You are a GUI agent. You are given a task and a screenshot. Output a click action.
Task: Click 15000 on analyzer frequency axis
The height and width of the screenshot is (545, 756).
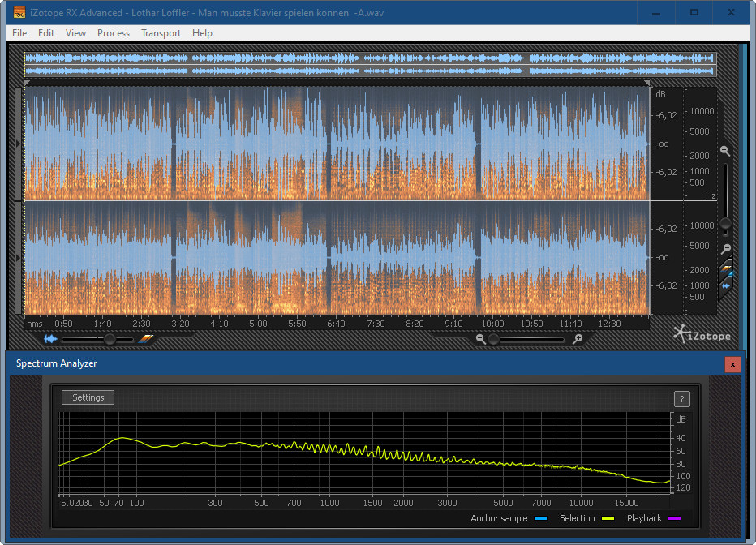click(x=626, y=503)
